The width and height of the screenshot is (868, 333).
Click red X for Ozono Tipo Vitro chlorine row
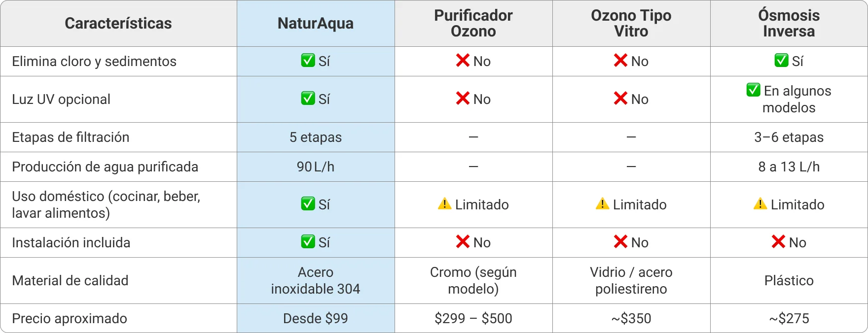click(x=620, y=61)
